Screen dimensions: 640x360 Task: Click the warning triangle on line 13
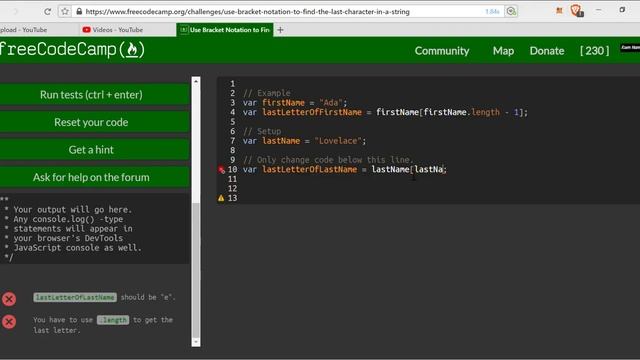tap(221, 198)
